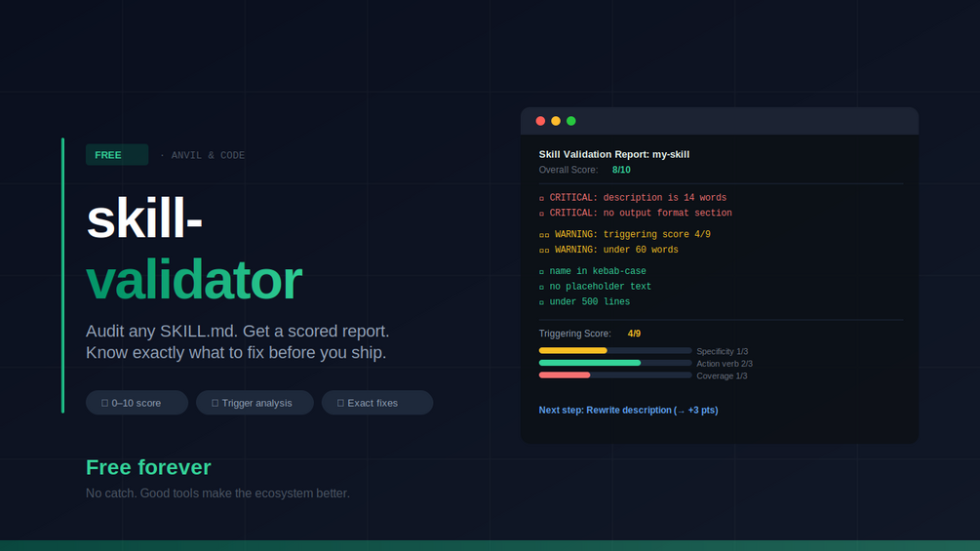
Task: Click the Overall Score 8/10 value
Action: (x=621, y=170)
